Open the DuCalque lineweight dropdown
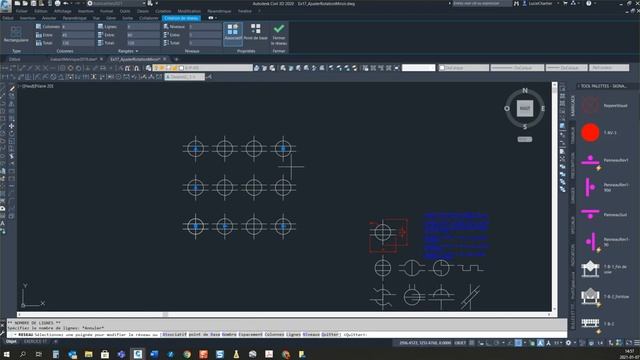 coord(567,68)
